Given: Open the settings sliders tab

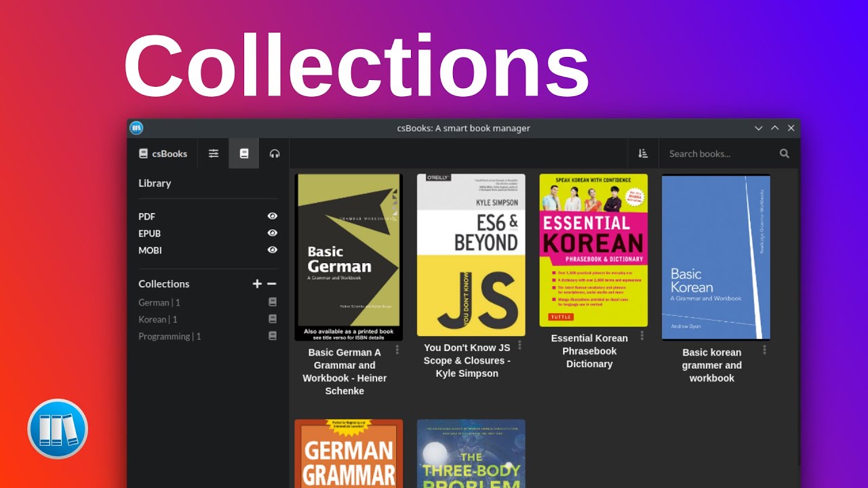Looking at the screenshot, I should 214,153.
